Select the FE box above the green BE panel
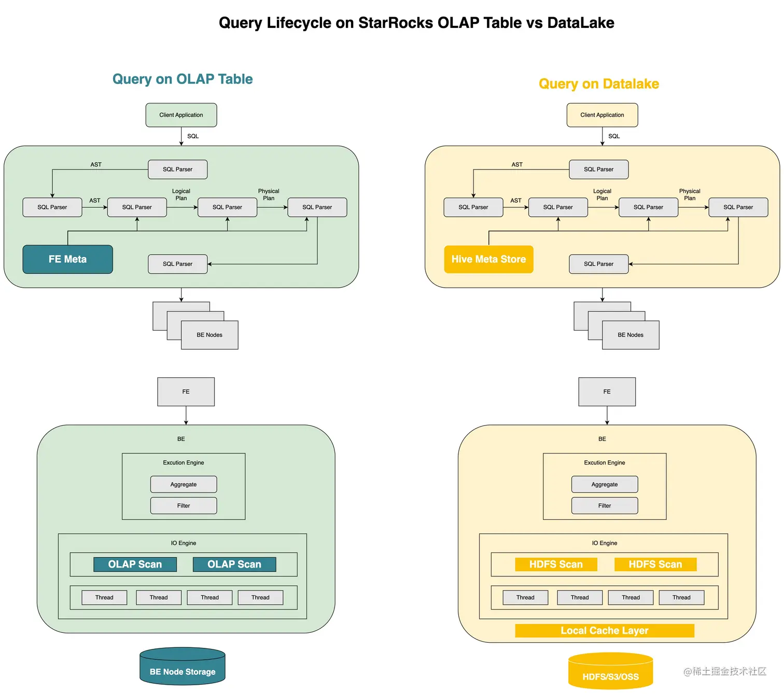 point(186,392)
